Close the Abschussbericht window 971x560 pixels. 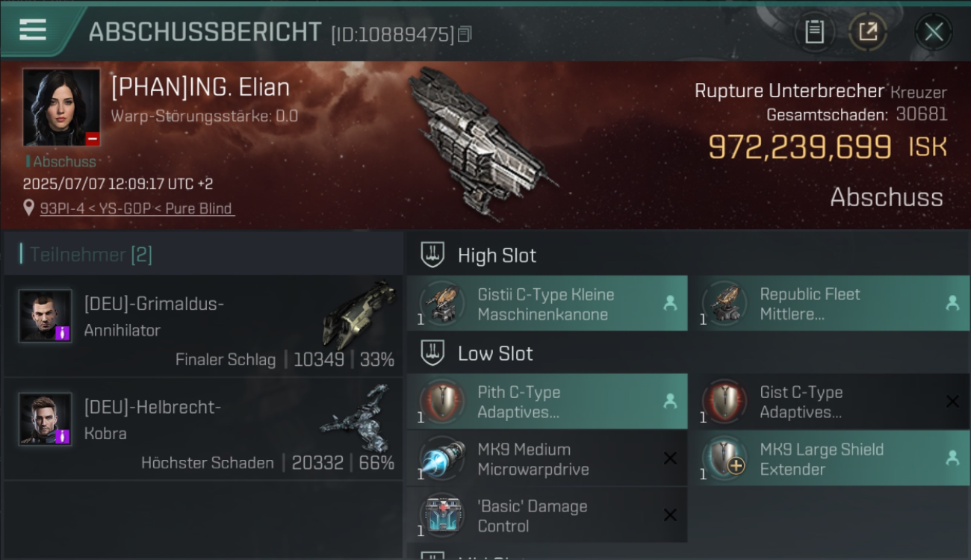pyautogui.click(x=934, y=32)
